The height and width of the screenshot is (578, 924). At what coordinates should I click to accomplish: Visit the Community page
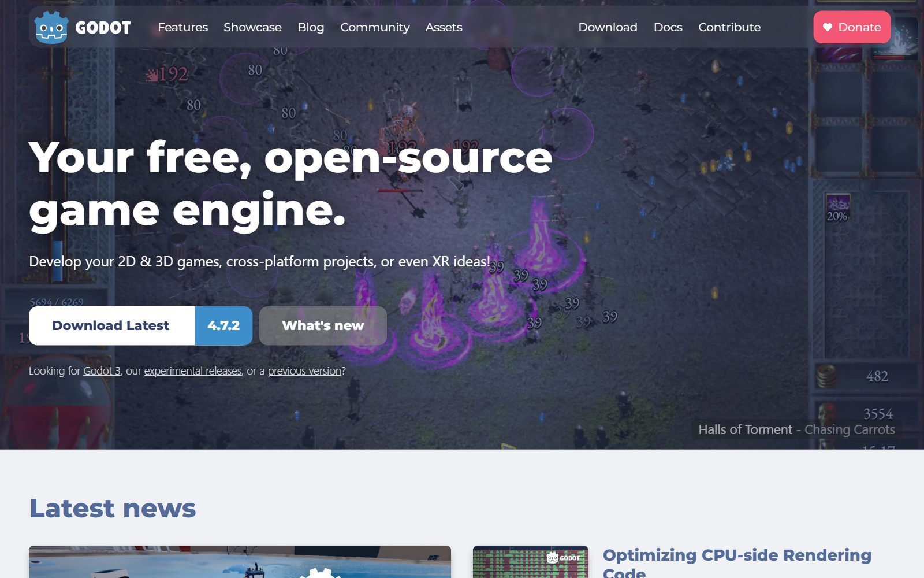(x=375, y=27)
